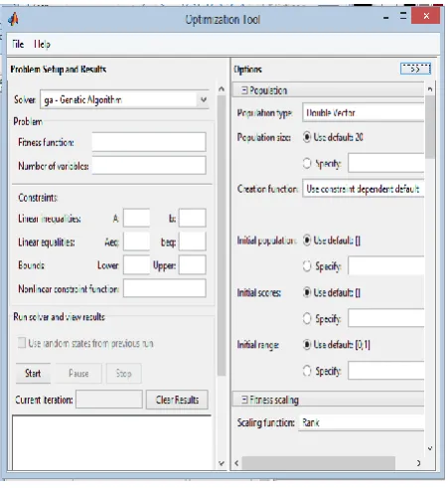Click the >> quick reference toggle button

(415, 69)
